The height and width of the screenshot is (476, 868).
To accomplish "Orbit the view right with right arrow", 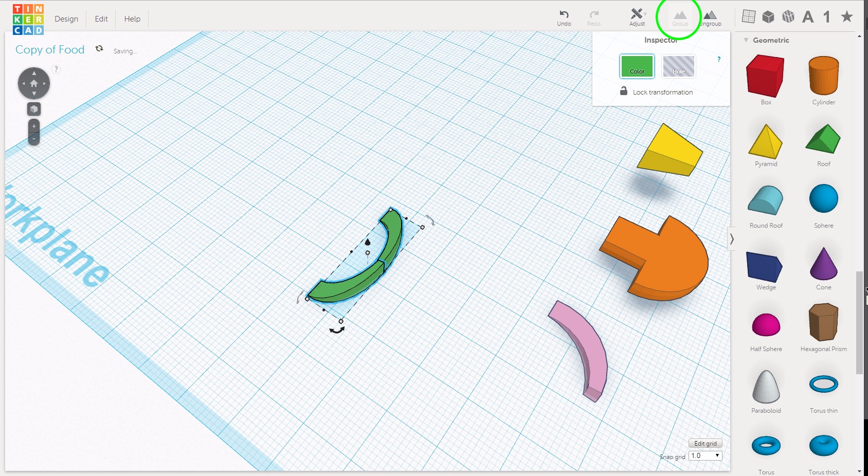I will [x=45, y=83].
